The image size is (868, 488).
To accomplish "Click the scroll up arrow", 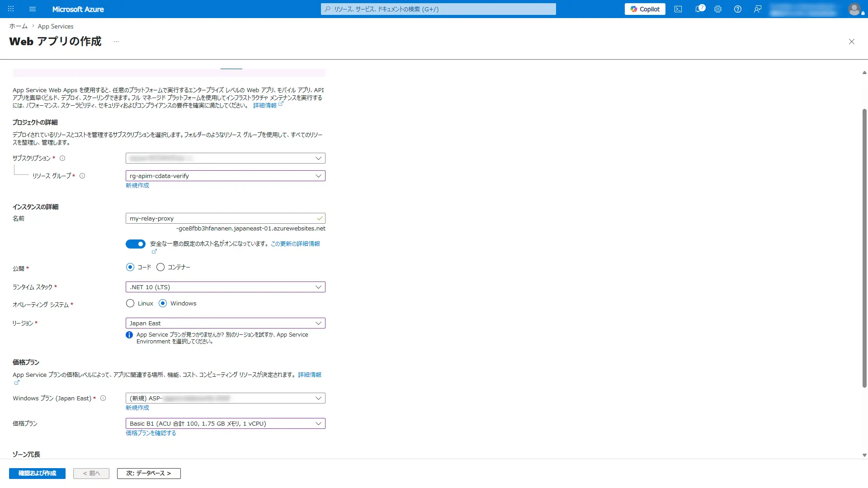I will point(864,72).
